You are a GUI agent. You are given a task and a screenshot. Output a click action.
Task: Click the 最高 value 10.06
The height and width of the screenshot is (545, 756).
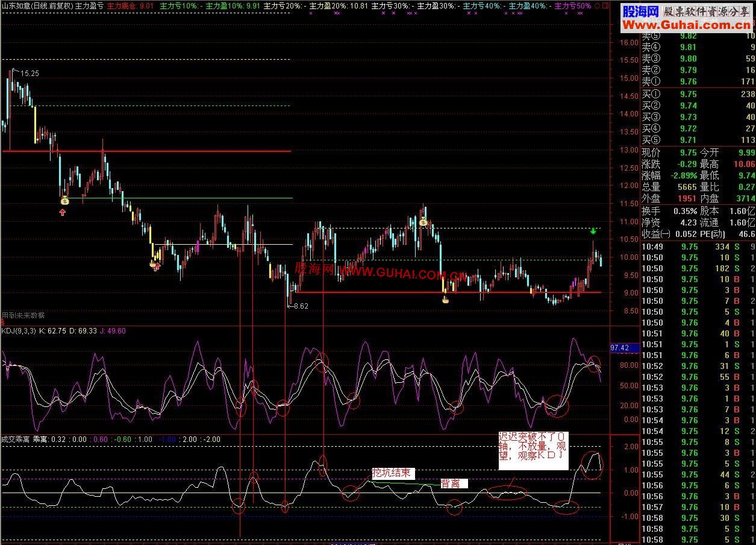tap(743, 164)
